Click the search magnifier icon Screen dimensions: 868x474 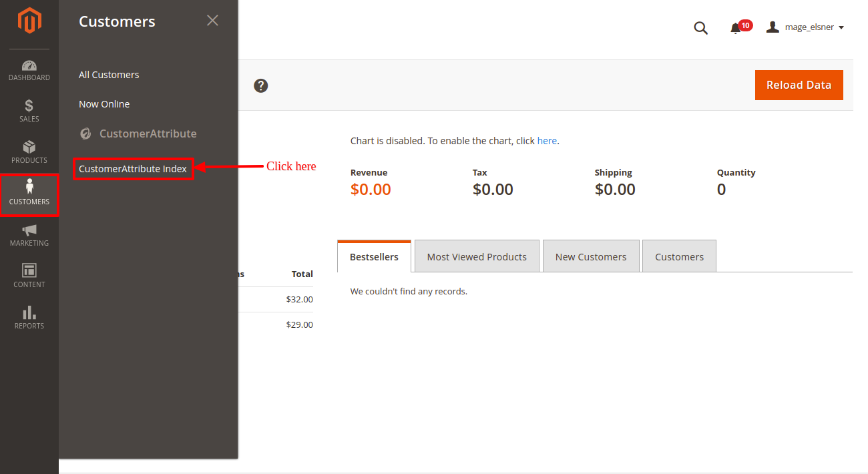coord(700,28)
